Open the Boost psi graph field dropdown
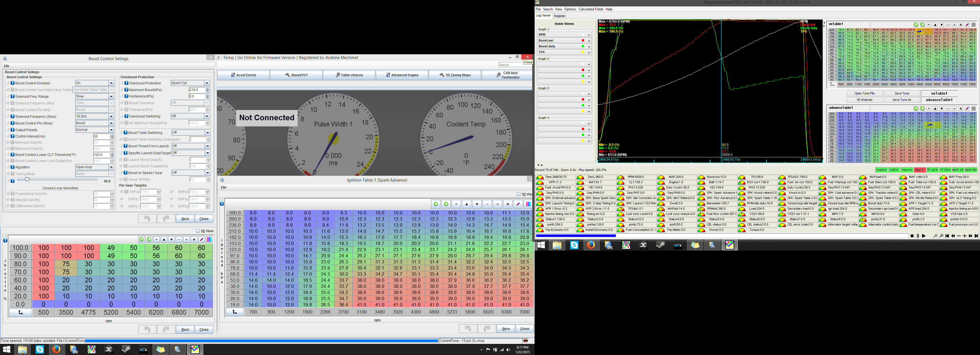 tap(589, 41)
